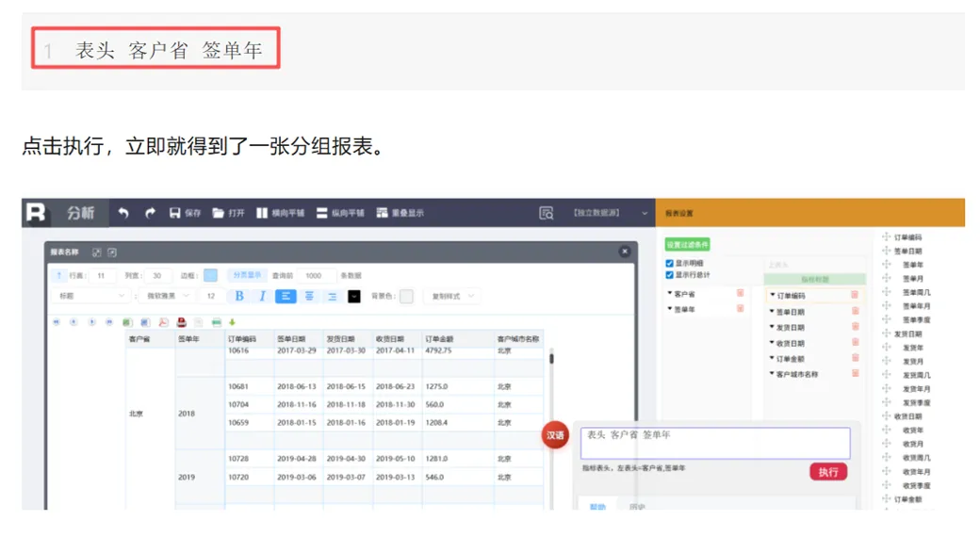Viewport: 980px width, 537px height.
Task: Delete the 订单编码 indicator field
Action: click(855, 295)
